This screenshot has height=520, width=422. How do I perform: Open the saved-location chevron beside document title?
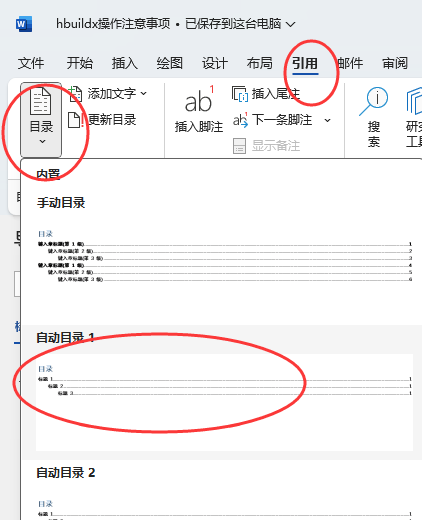pyautogui.click(x=291, y=24)
